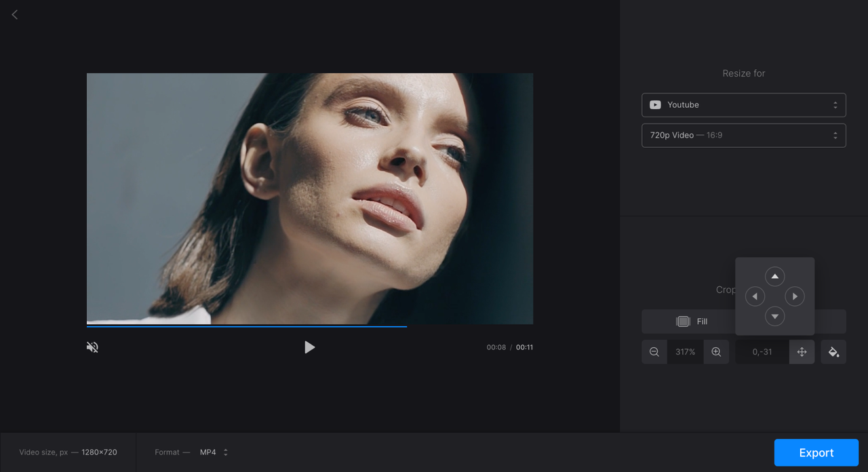
Task: Toggle playback with the play button
Action: click(x=310, y=347)
